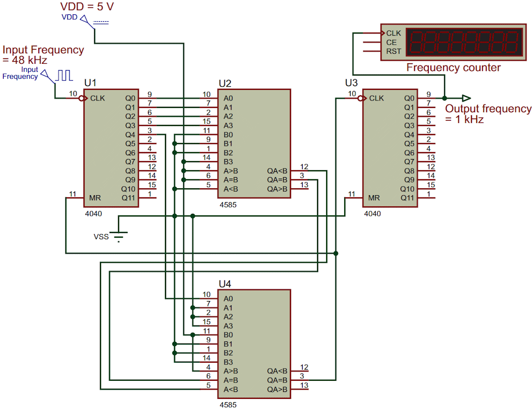Click the A0 pin label on U4
Viewport: 532px width, 409px height.
(x=228, y=299)
